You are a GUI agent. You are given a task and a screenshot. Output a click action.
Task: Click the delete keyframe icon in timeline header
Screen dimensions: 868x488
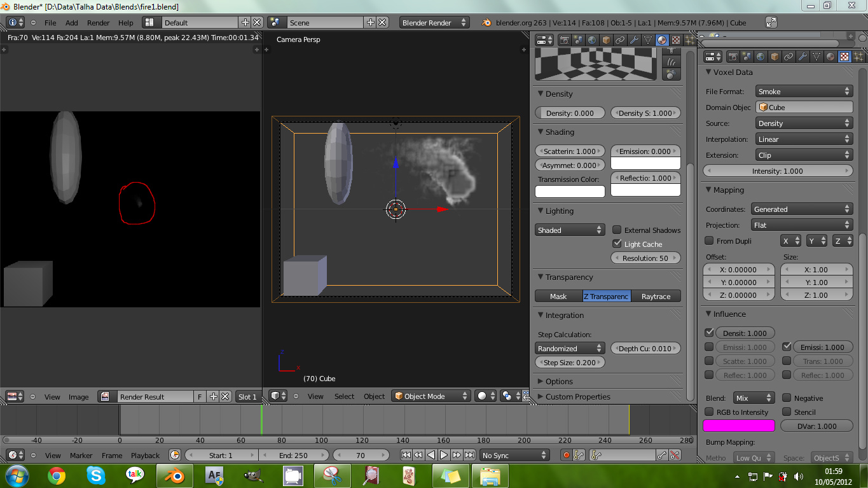(675, 455)
